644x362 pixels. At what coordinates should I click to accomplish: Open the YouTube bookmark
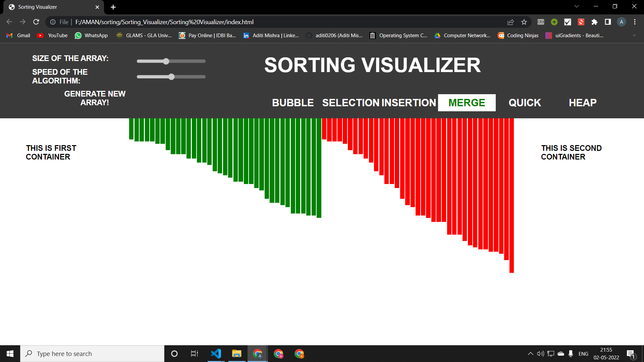(52, 35)
